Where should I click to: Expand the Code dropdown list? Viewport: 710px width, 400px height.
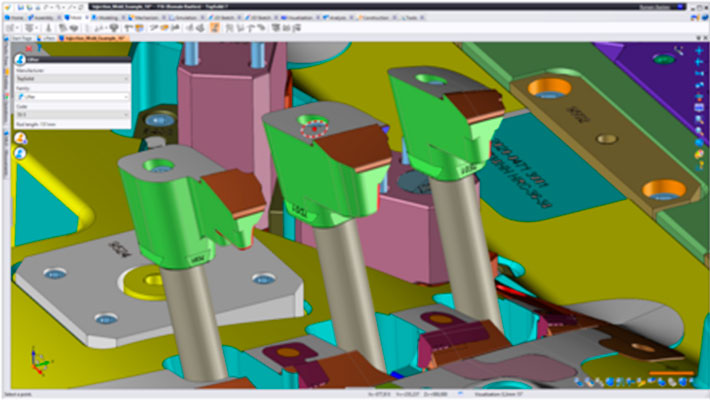pos(126,114)
